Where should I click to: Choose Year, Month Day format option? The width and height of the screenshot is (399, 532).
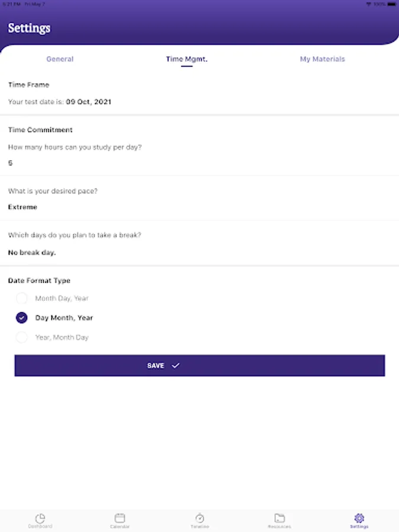[x=22, y=338]
